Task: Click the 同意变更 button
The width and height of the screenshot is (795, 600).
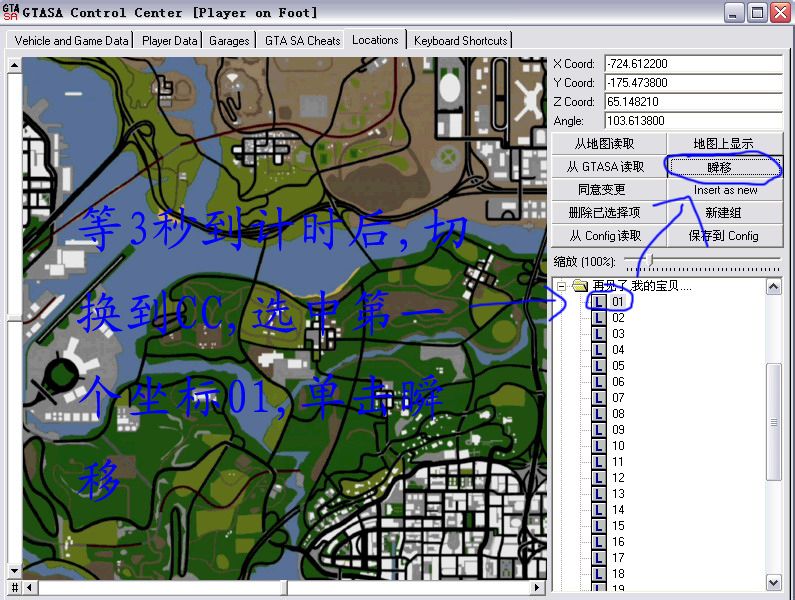Action: coord(608,190)
